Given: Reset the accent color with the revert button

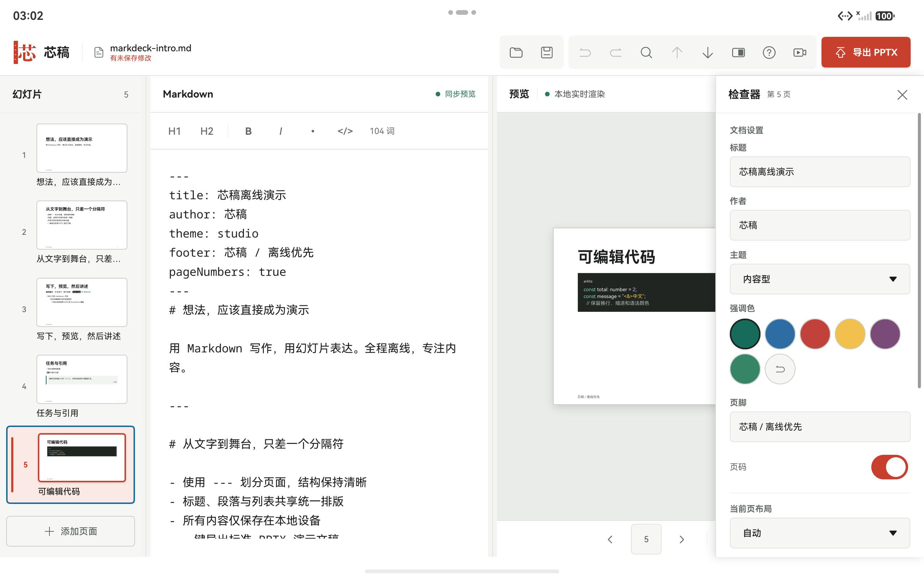Looking at the screenshot, I should (x=780, y=369).
